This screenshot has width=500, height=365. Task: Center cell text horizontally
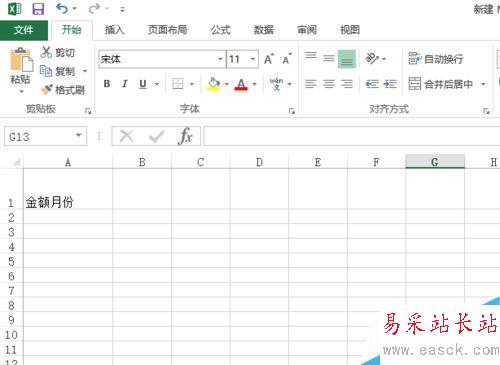pyautogui.click(x=329, y=84)
